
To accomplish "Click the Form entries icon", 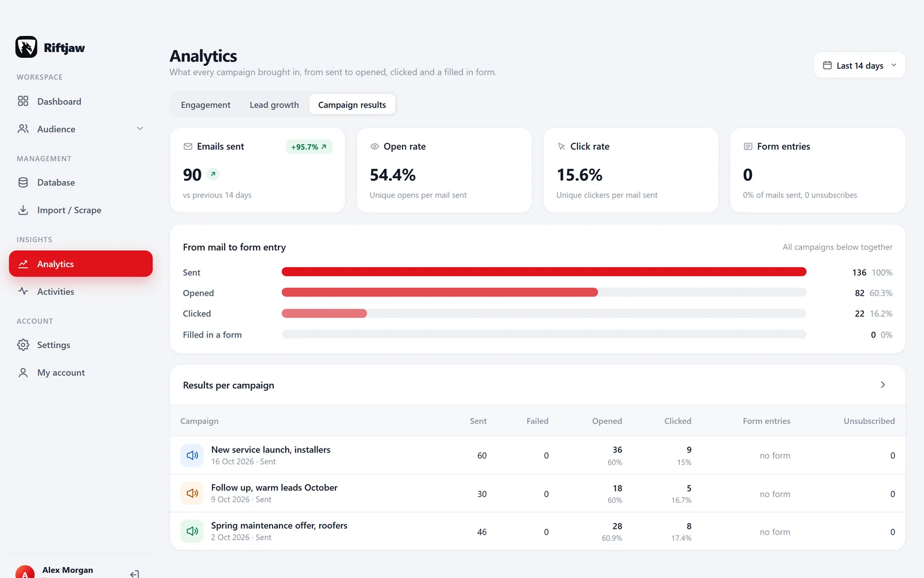I will (x=748, y=147).
